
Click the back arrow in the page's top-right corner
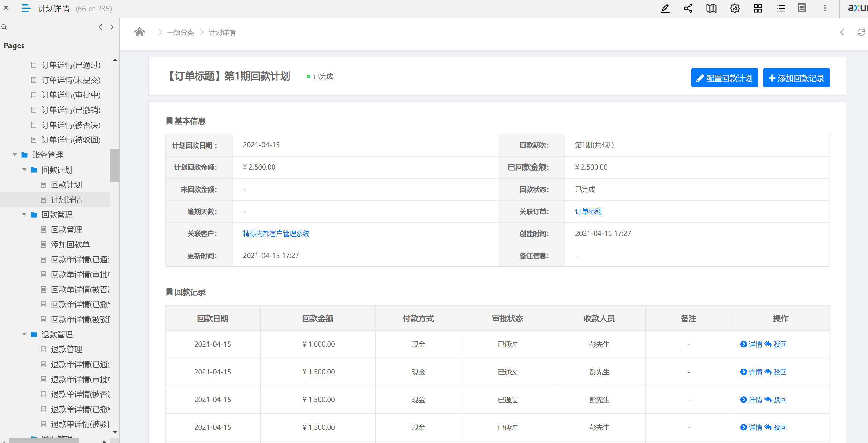(842, 32)
